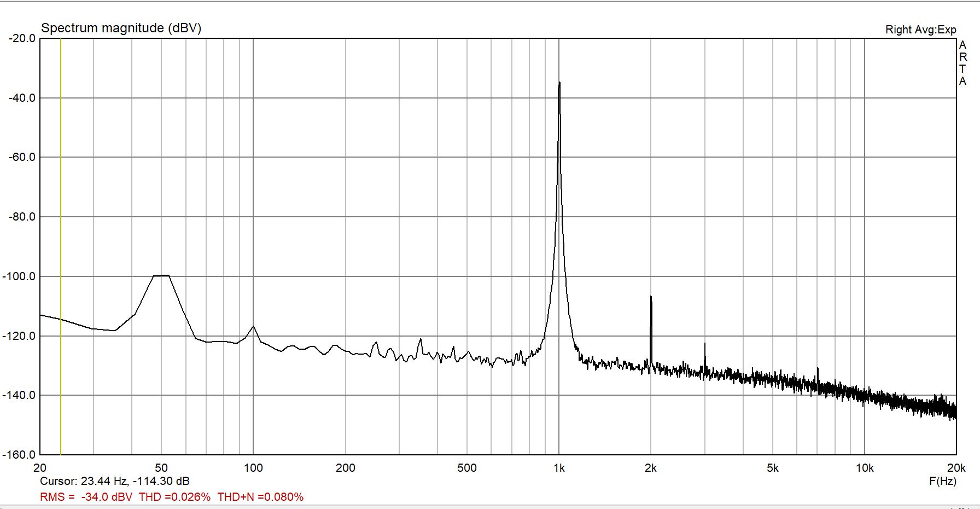Click the '500' frequency axis label
Screen dimensions: 980x509
pos(467,468)
